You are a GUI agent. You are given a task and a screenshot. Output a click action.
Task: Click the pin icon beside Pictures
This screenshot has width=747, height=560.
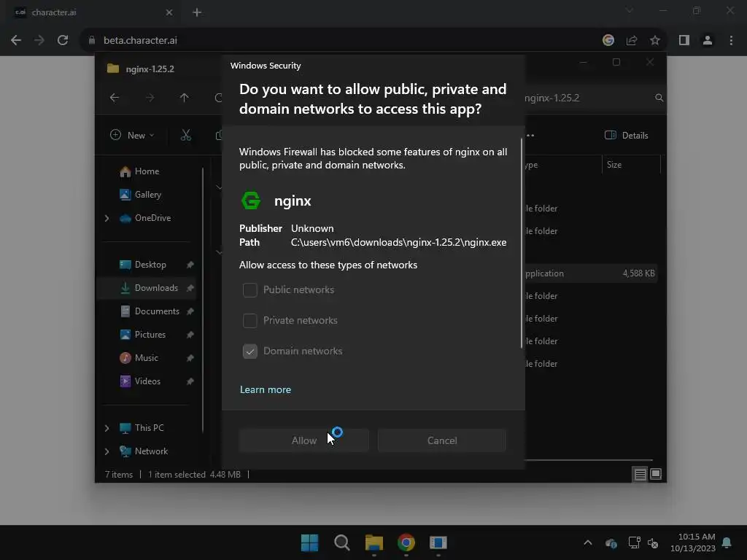tap(190, 335)
